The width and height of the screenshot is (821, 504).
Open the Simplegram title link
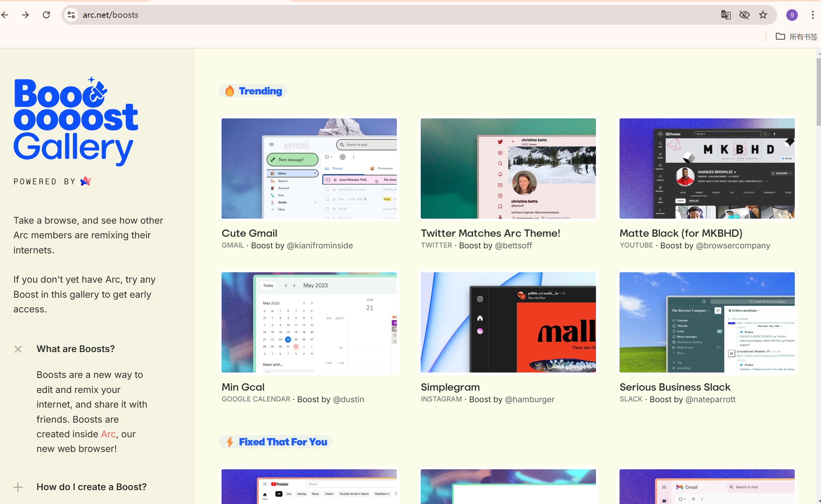tap(450, 387)
